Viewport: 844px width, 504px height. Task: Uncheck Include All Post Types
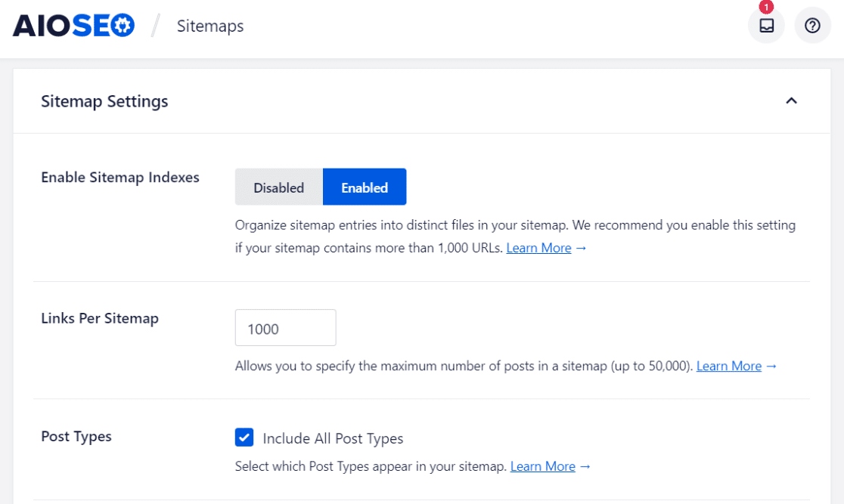click(x=244, y=438)
